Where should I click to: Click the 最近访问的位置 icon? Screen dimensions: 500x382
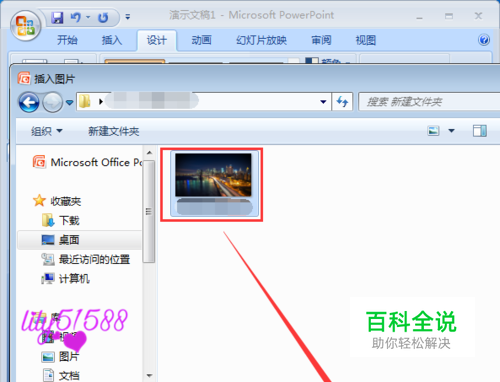(x=48, y=259)
